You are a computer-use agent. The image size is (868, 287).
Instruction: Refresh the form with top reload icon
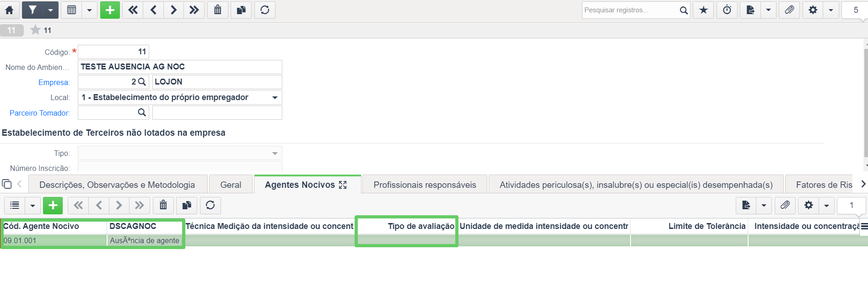point(265,10)
